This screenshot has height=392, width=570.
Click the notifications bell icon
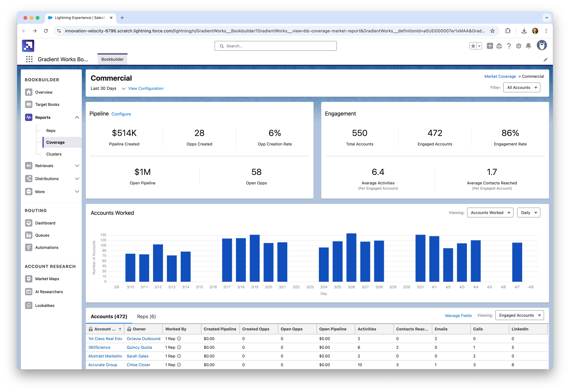click(x=528, y=46)
